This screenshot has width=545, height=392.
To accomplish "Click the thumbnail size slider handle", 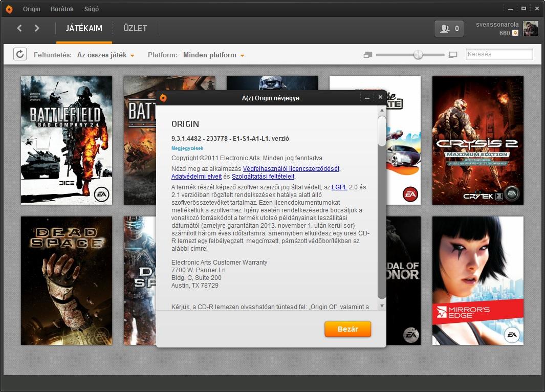I will 418,55.
